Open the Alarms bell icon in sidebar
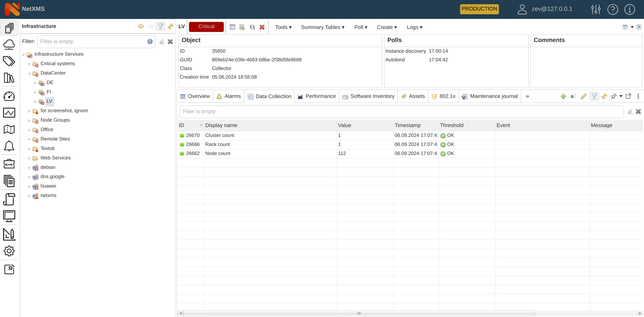Viewport: 644px width, 317px height. (x=9, y=146)
